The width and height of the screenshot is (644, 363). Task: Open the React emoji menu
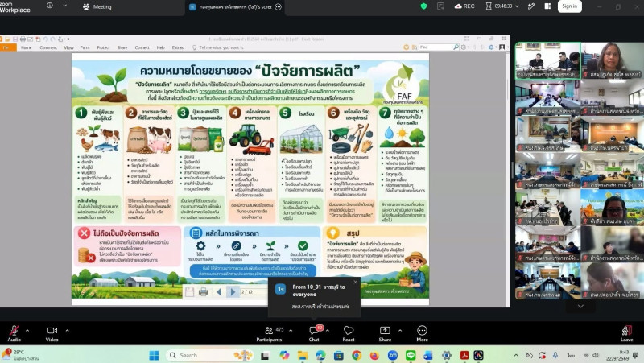[349, 333]
